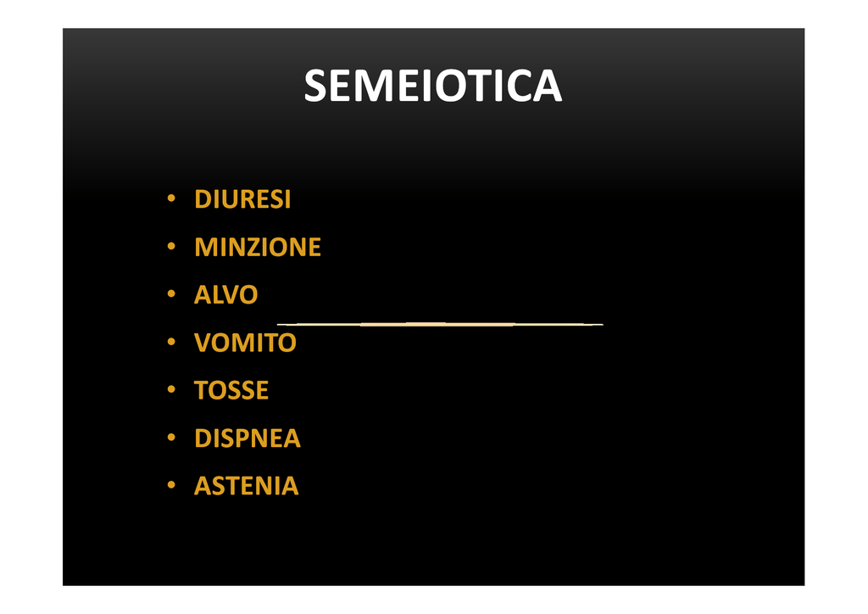Click the SEMEIOTICA slide title

click(433, 86)
